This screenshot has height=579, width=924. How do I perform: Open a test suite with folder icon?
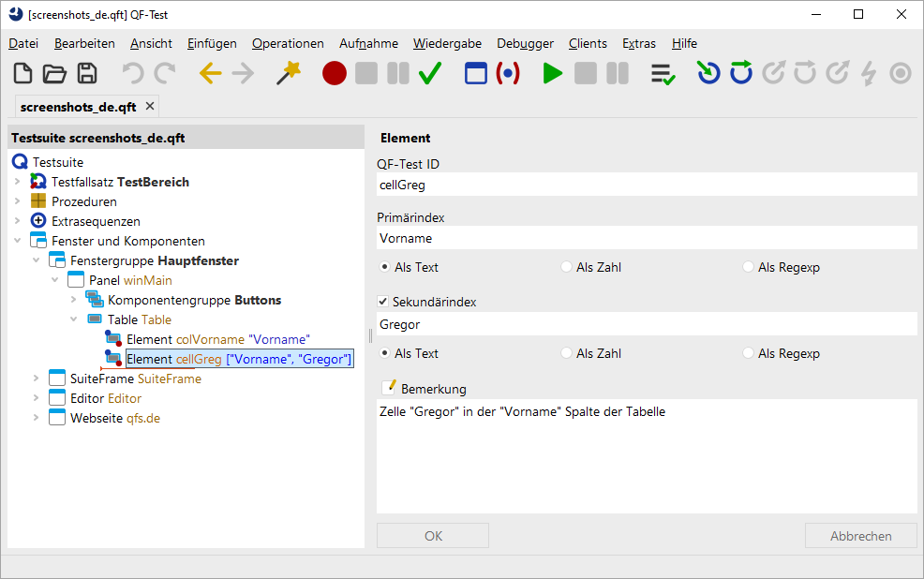coord(54,74)
